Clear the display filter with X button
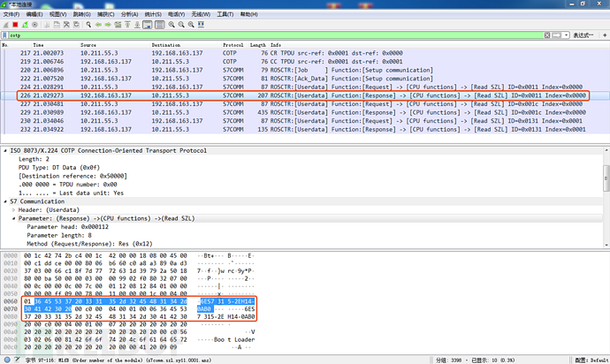This screenshot has height=364, width=610. tap(545, 34)
